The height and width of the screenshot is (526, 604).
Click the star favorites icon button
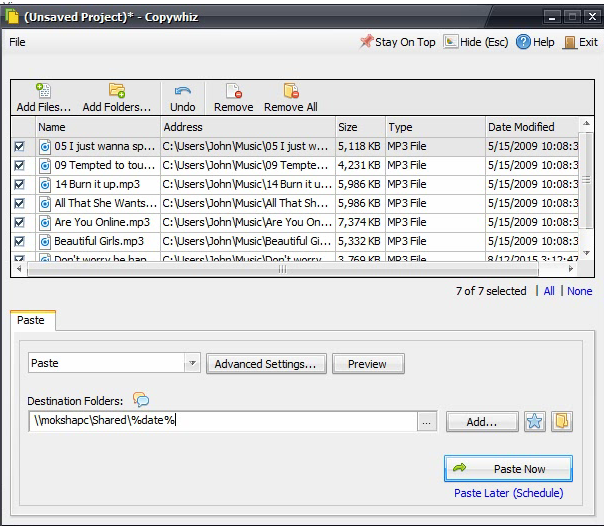[534, 422]
